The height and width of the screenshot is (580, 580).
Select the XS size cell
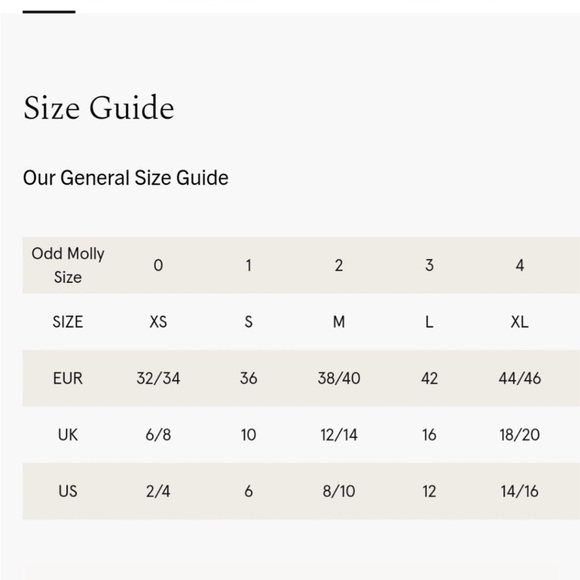click(x=158, y=322)
